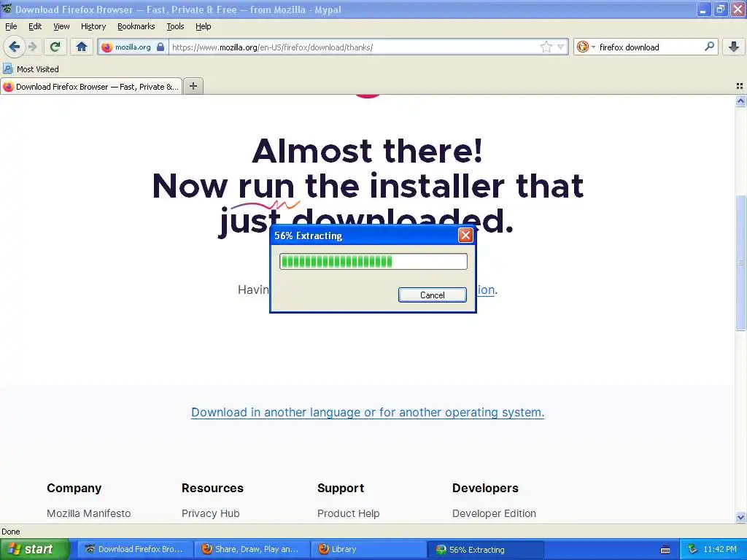Open the History menu

pos(93,26)
